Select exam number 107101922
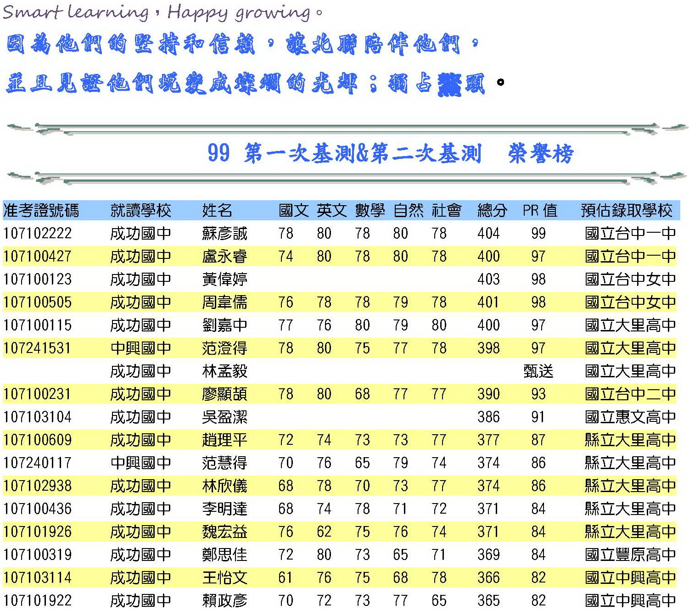689x616 pixels. pos(37,601)
